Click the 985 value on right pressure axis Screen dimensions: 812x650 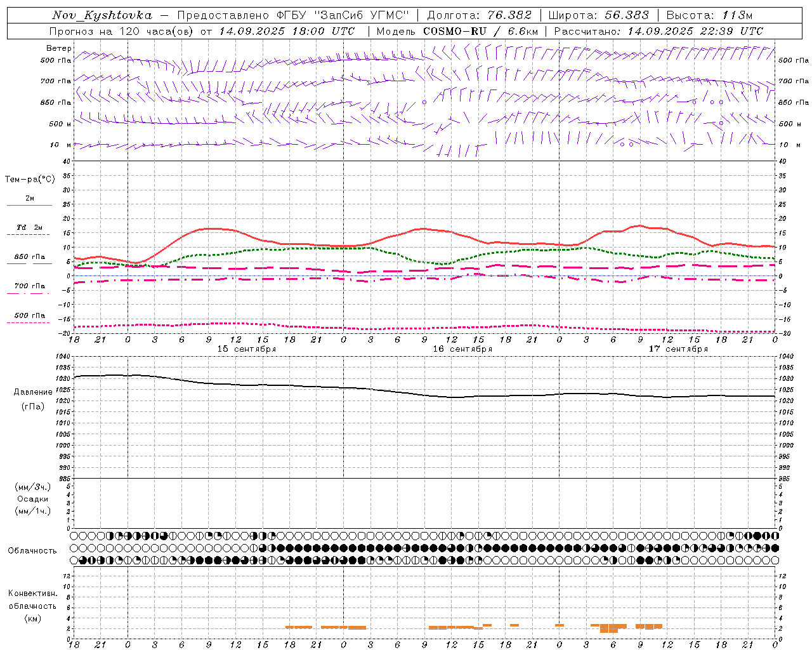[x=786, y=479]
